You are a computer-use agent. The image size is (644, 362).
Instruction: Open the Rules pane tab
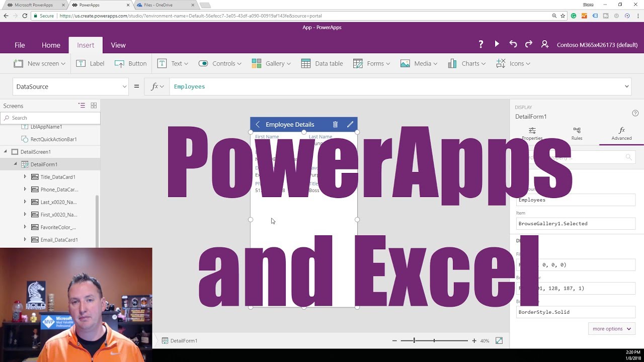(577, 134)
